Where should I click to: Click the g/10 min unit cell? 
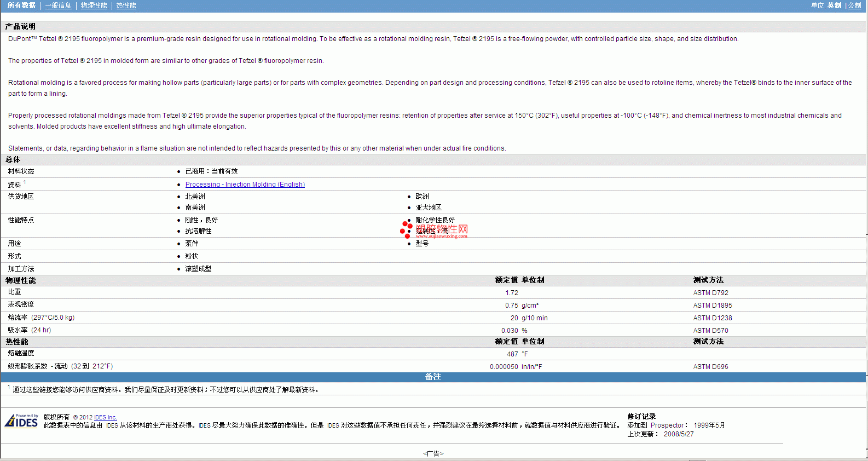tap(535, 318)
